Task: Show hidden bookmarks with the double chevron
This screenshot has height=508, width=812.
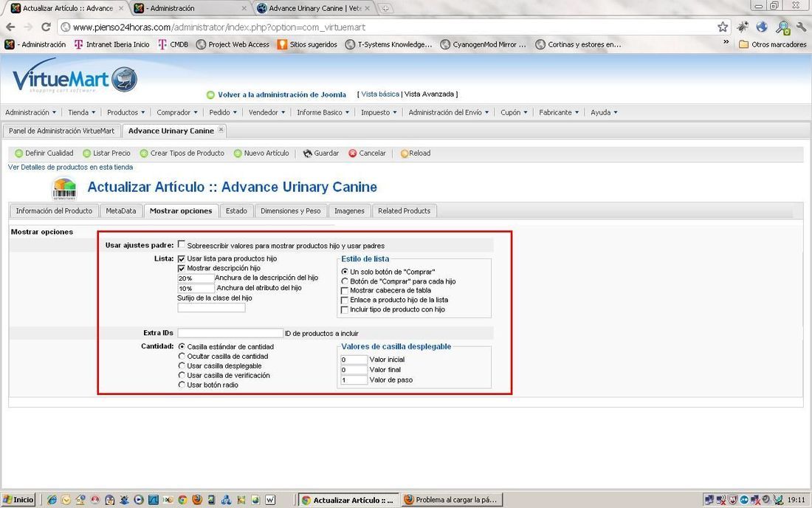Action: pyautogui.click(x=726, y=43)
